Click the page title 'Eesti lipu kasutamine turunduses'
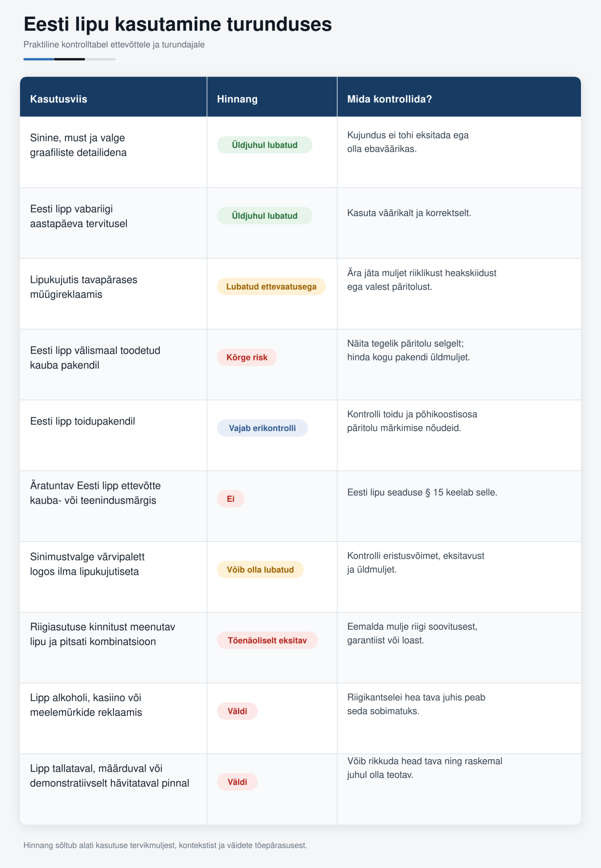The image size is (601, 868). tap(178, 24)
